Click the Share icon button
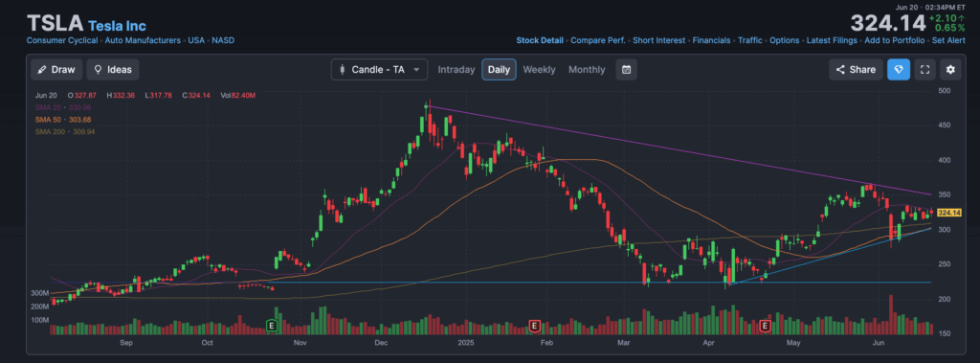Screen dimensions: 980x363 (856, 70)
